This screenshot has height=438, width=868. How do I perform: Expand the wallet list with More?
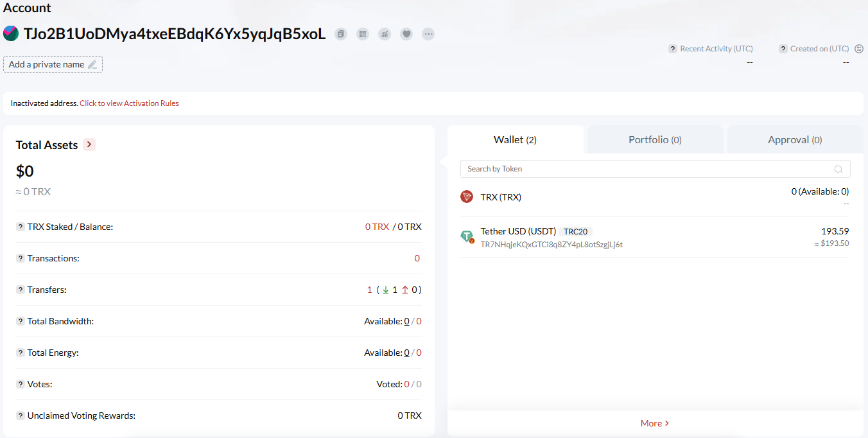click(x=655, y=423)
